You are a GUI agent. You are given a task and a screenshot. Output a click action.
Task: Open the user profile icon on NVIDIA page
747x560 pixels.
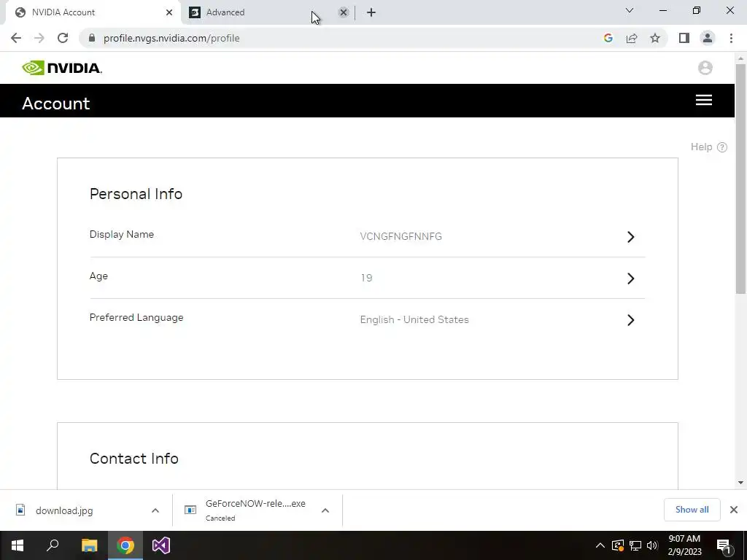click(705, 68)
